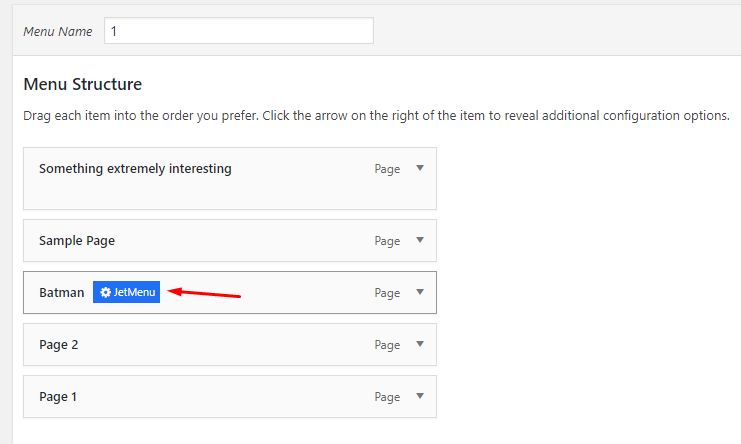Screen dimensions: 741x444
Task: Open JetMenu settings for the Batman item
Action: 127,292
